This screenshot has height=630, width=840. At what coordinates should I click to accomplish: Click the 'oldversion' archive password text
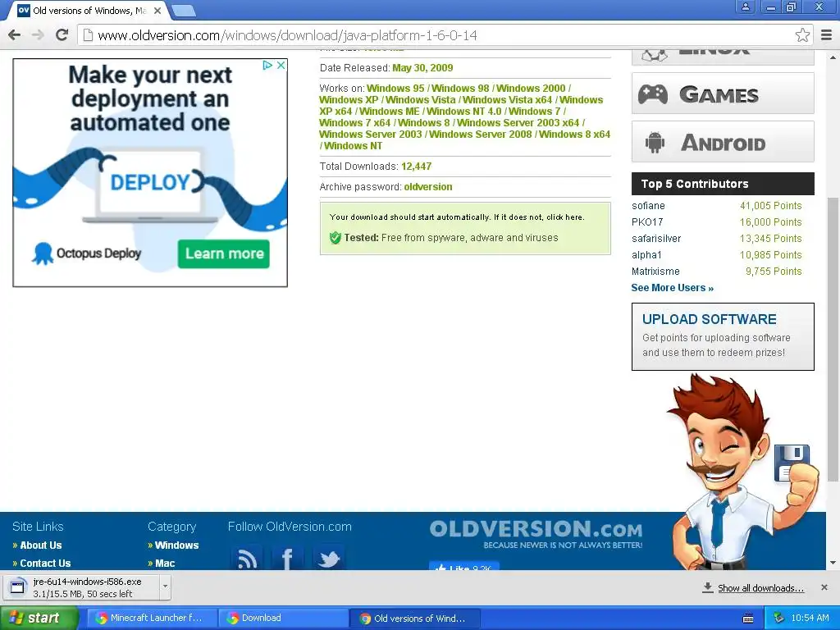tap(428, 187)
